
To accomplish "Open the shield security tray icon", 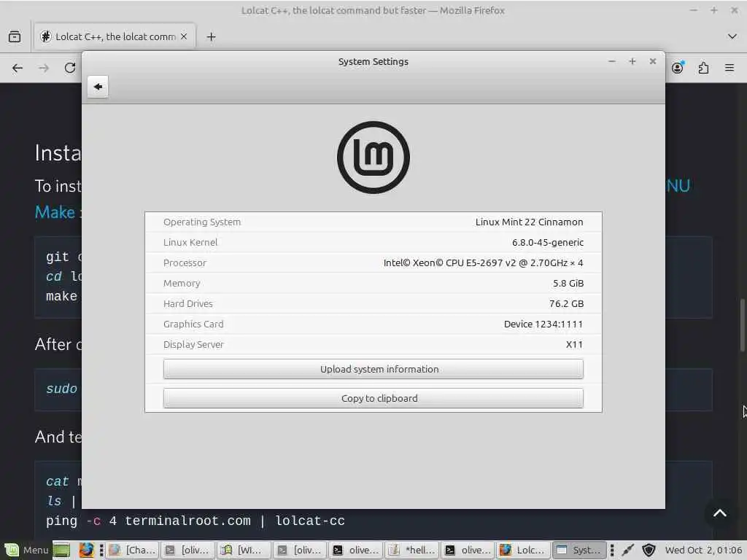I will pos(649,550).
